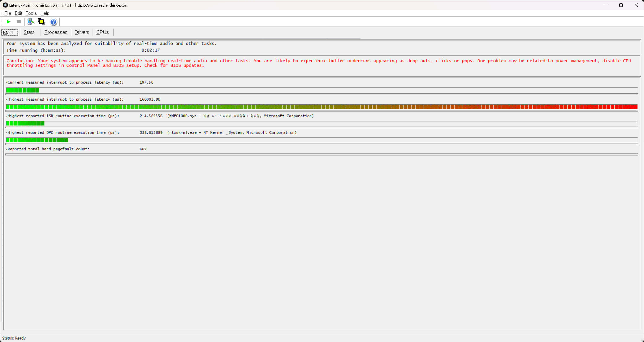Open help with the blue question mark
644x342 pixels.
(53, 22)
